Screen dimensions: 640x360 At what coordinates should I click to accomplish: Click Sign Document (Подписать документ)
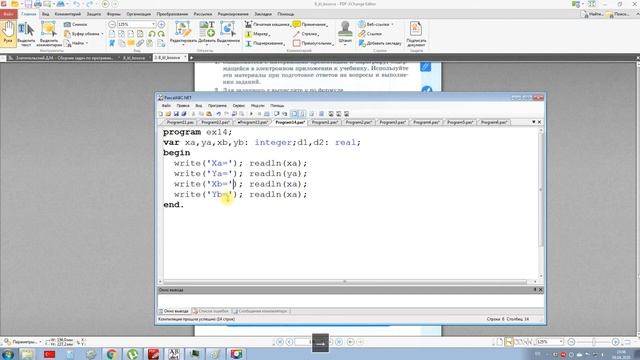point(416,33)
